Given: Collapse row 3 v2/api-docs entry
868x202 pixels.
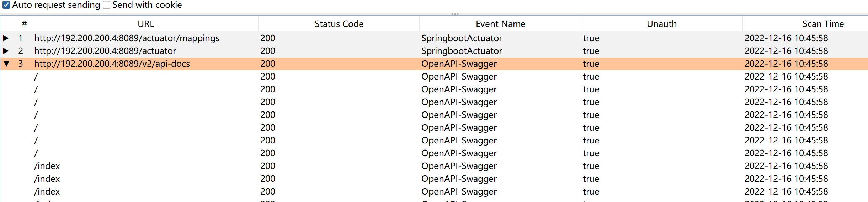Looking at the screenshot, I should point(6,64).
